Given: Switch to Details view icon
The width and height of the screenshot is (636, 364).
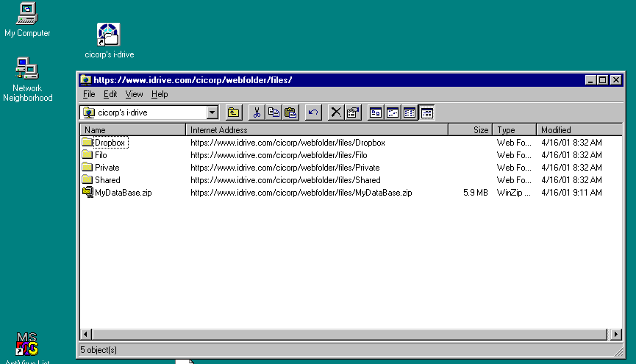Looking at the screenshot, I should point(426,113).
